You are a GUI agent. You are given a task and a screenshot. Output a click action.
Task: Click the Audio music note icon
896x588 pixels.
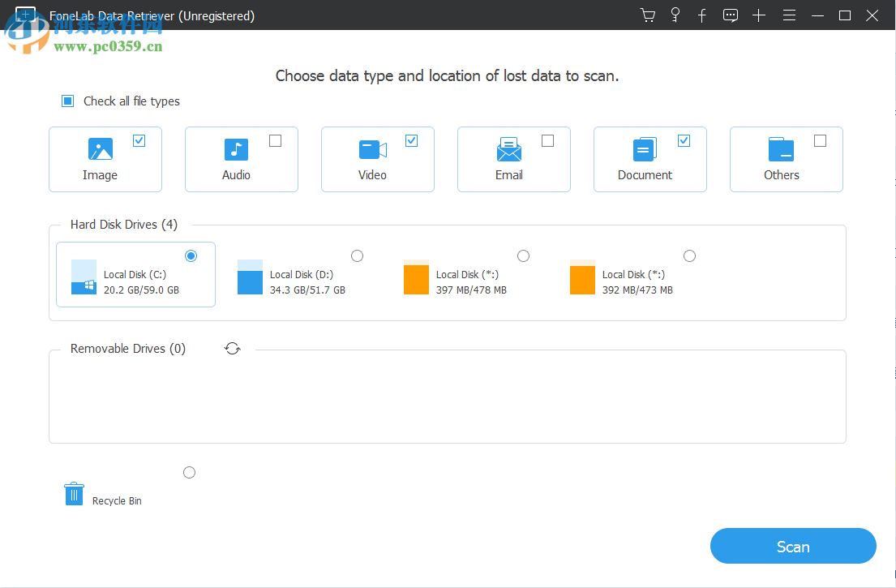click(x=236, y=150)
